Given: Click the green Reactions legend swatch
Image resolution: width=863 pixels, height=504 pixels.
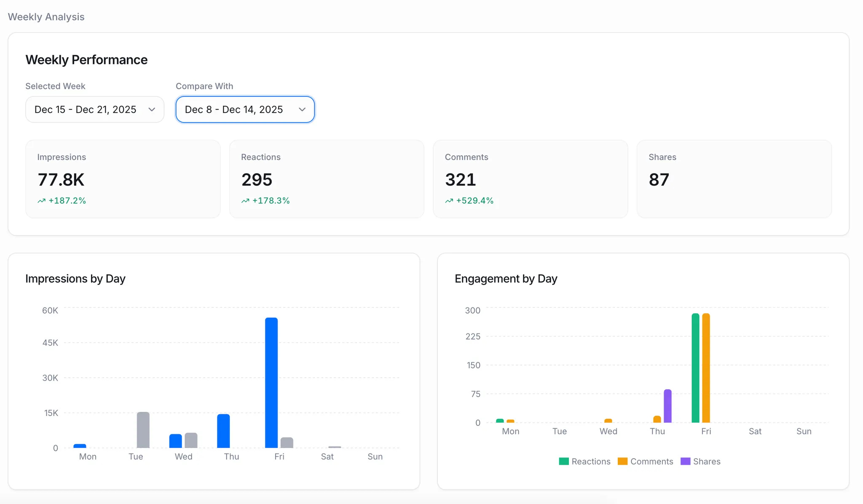Looking at the screenshot, I should 563,461.
